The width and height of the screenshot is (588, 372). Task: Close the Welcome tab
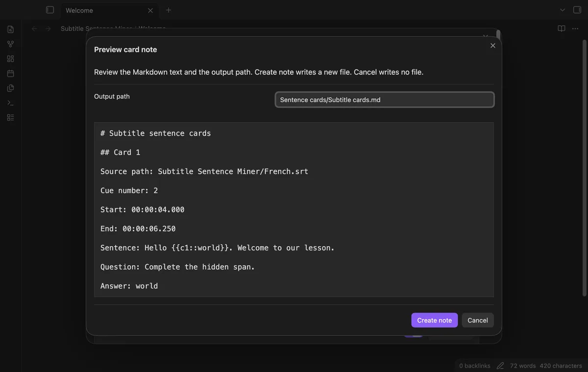tap(150, 10)
